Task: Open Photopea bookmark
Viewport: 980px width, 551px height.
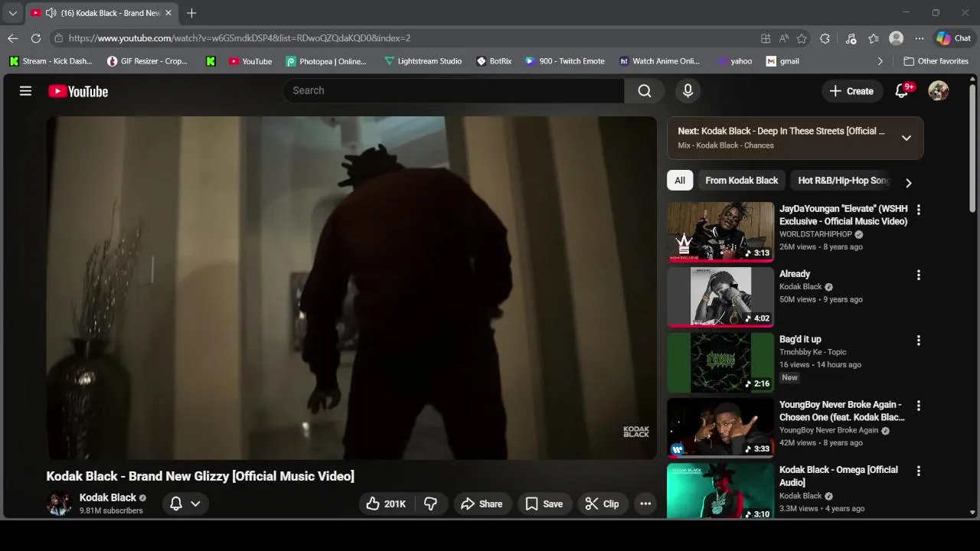Action: coord(326,61)
